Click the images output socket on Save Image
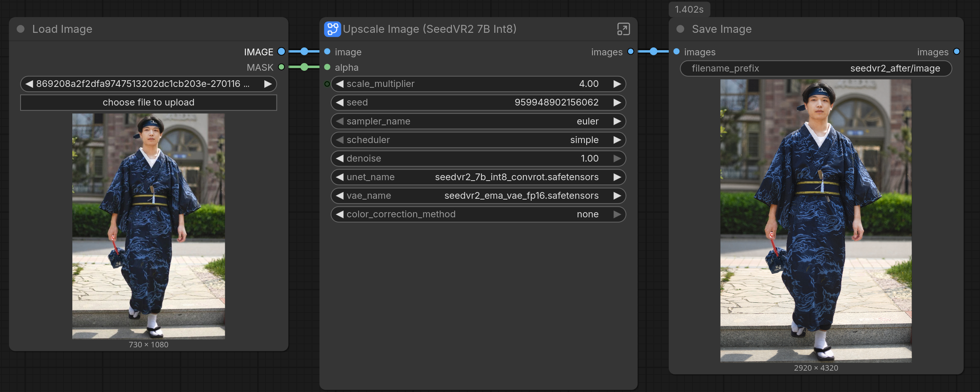Screen dimensions: 980x392 click(x=956, y=51)
